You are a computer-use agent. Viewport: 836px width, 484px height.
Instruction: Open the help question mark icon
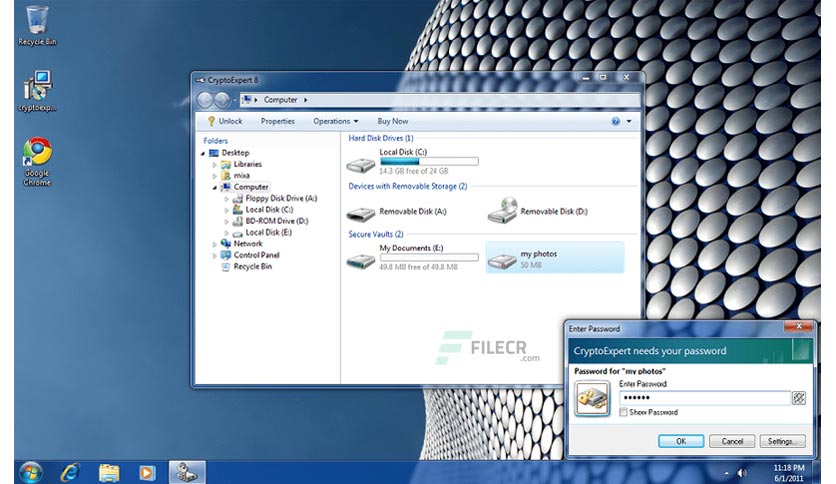click(x=615, y=122)
